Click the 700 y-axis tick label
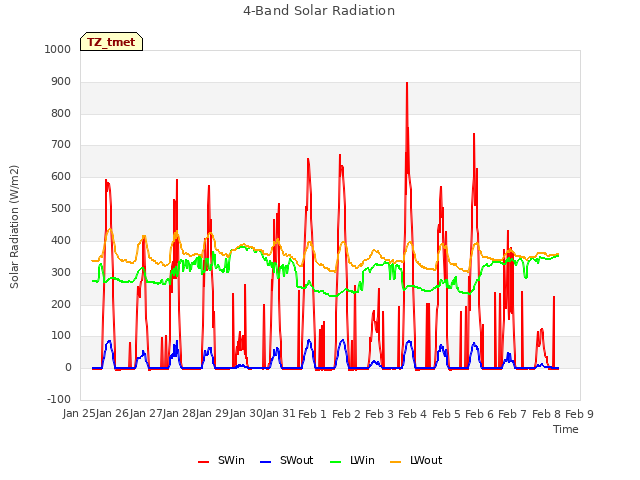 [61, 144]
